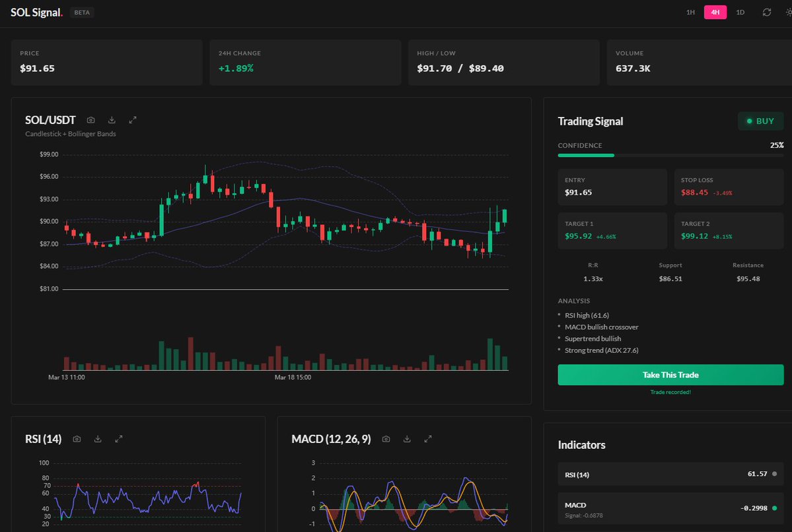Click the 25% confidence value
This screenshot has width=792, height=532.
(777, 145)
